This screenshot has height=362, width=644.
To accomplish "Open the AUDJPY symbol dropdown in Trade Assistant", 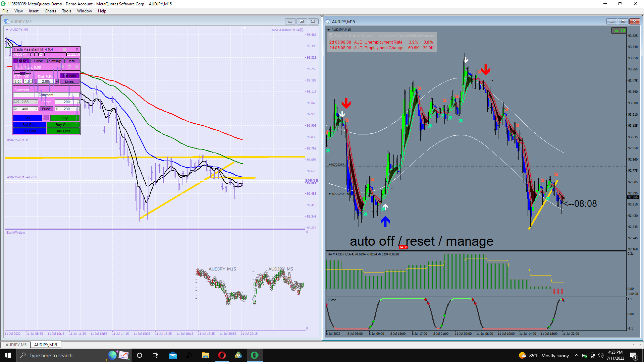I will tap(28, 54).
